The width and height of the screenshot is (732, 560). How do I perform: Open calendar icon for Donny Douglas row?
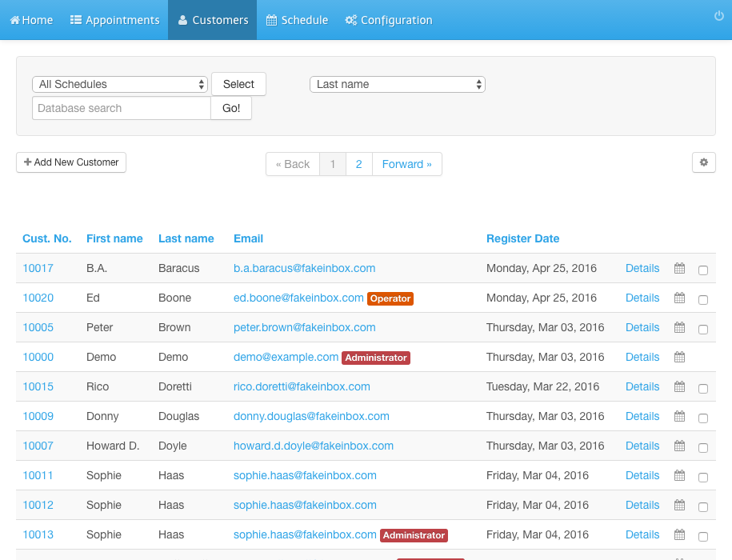pyautogui.click(x=680, y=416)
